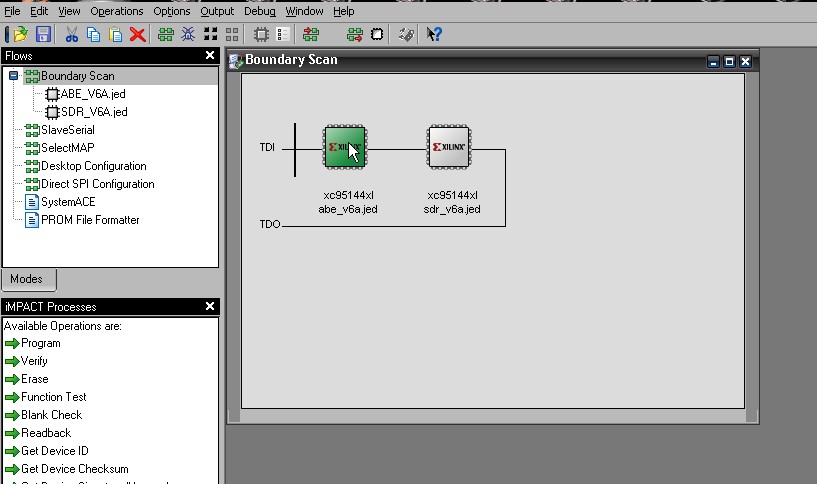The image size is (817, 484).
Task: Click the xc95144xl sdr_v6a.jed device label
Action: pos(452,202)
